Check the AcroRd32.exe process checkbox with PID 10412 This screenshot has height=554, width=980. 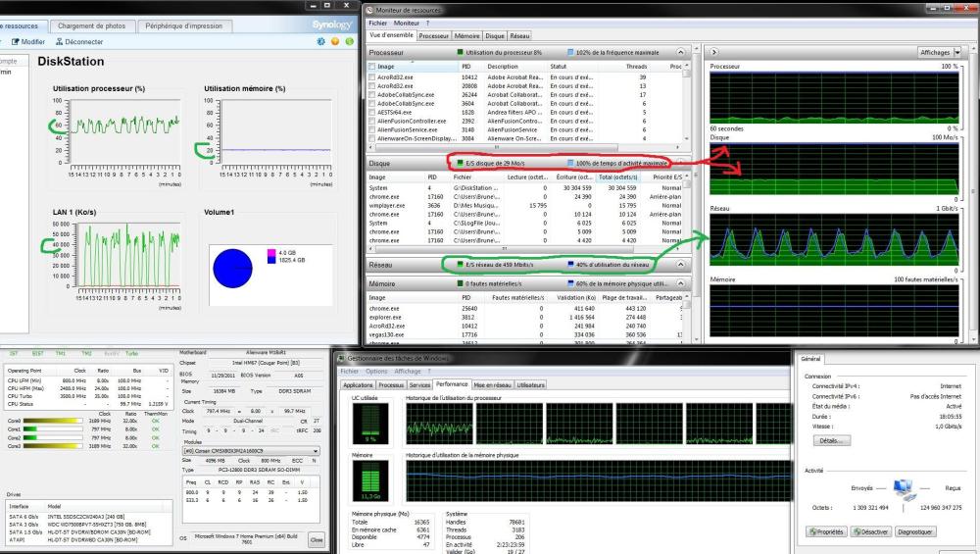(x=371, y=76)
